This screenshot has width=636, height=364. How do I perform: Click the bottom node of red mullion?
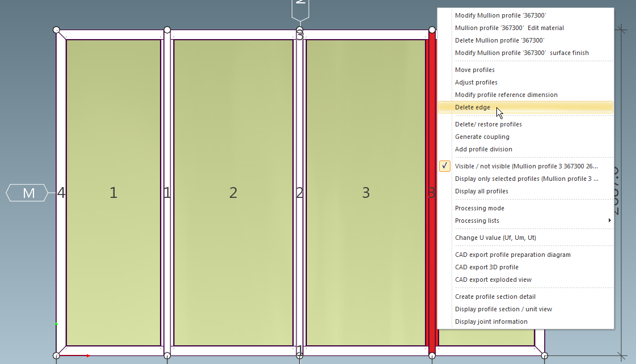(432, 355)
